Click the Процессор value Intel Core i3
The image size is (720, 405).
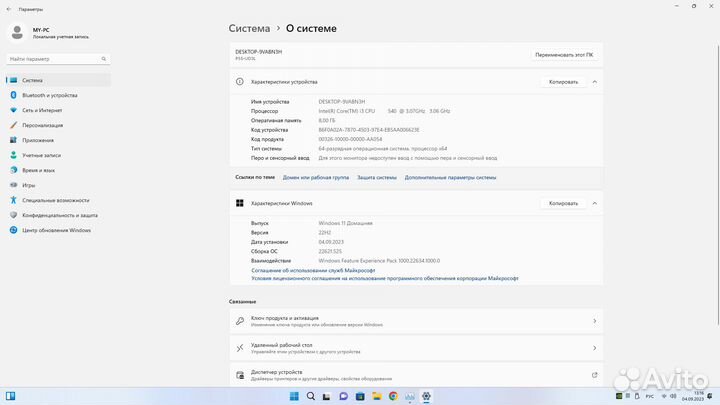point(384,111)
